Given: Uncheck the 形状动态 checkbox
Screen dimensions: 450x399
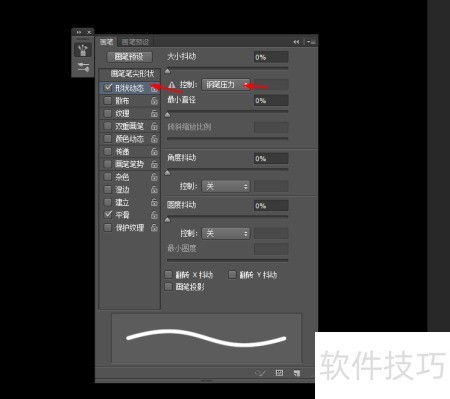Looking at the screenshot, I should tap(108, 88).
